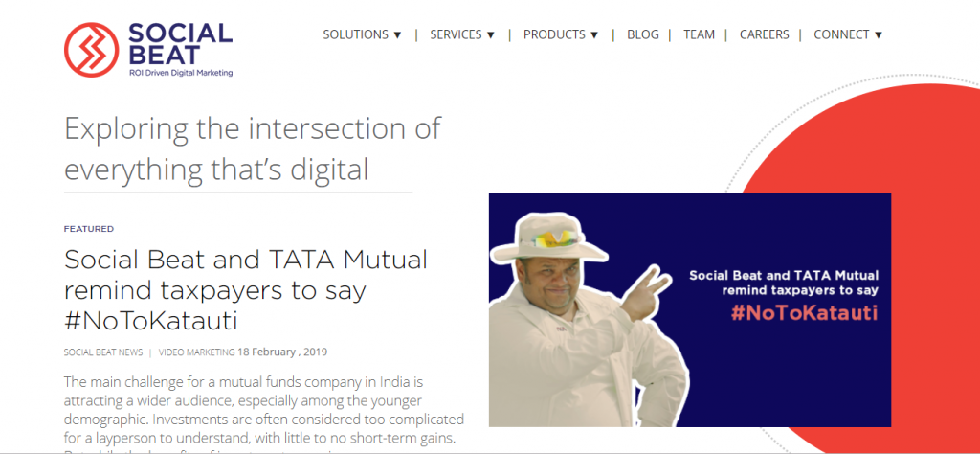Viewport: 980px width, 454px height.
Task: Click the 18 February, 2019 post date
Action: pyautogui.click(x=282, y=352)
